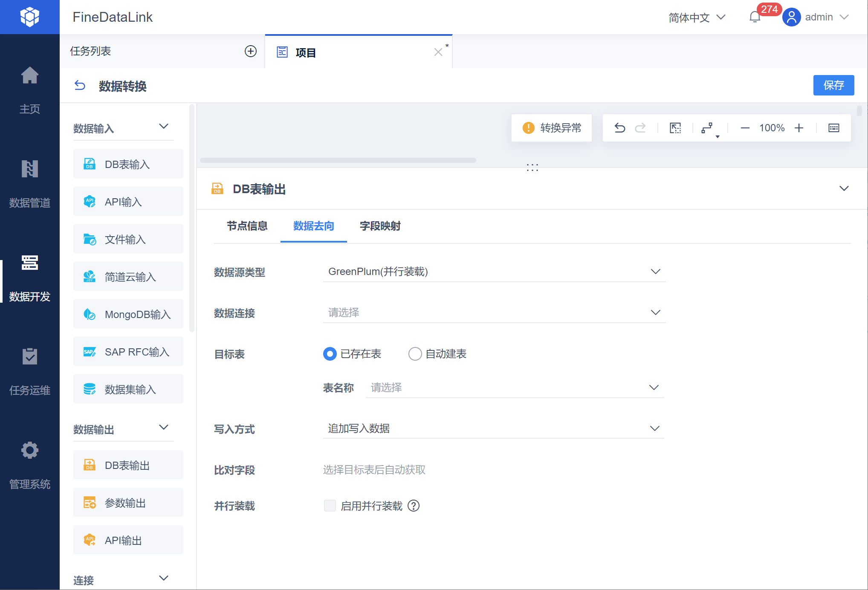This screenshot has height=590, width=868.
Task: Open the 数据源类型 dropdown
Action: pos(494,272)
